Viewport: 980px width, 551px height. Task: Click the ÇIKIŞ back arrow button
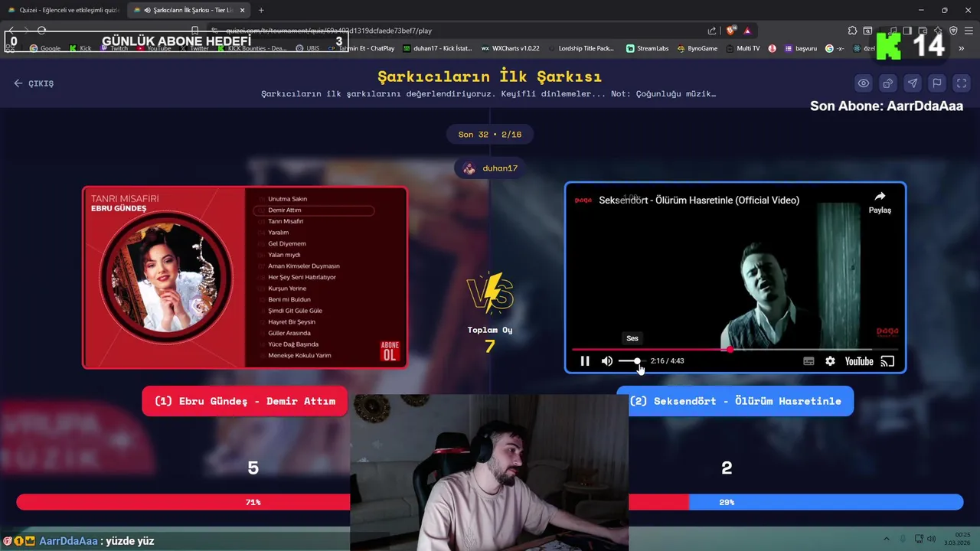(x=34, y=83)
